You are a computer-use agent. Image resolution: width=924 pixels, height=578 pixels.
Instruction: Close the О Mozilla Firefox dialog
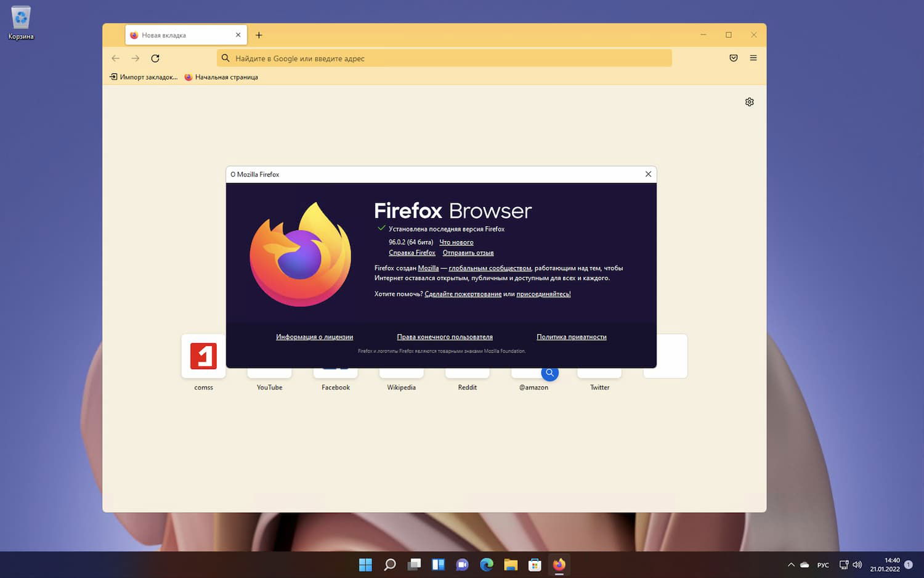coord(648,174)
